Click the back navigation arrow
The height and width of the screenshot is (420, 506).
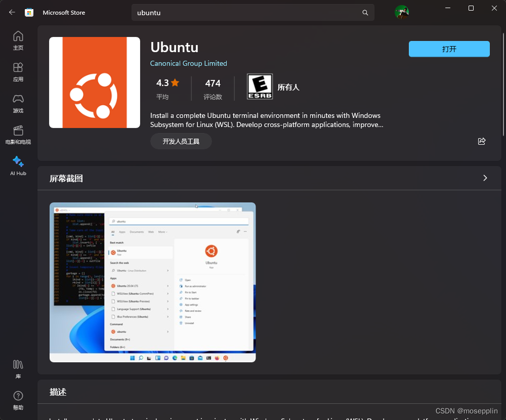(12, 13)
